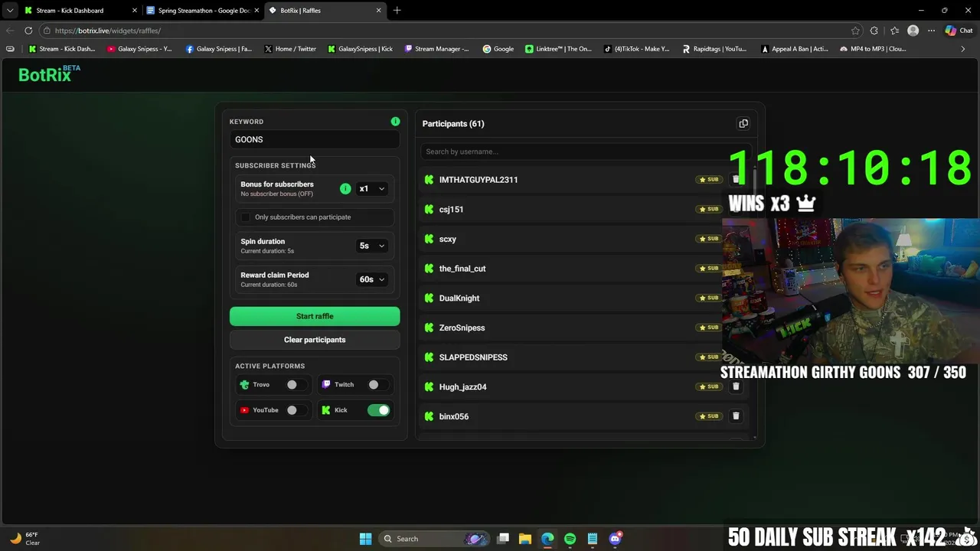Click the SUB badge for ZeroSnipess
Screen dimensions: 980x551
[x=708, y=328]
